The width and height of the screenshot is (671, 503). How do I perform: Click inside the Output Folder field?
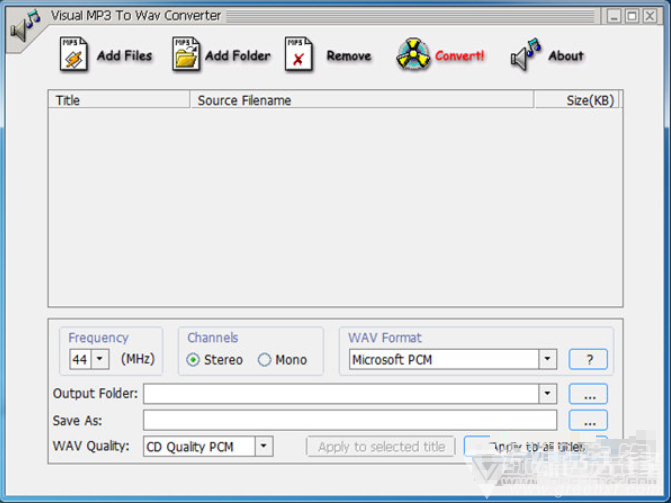pyautogui.click(x=341, y=394)
